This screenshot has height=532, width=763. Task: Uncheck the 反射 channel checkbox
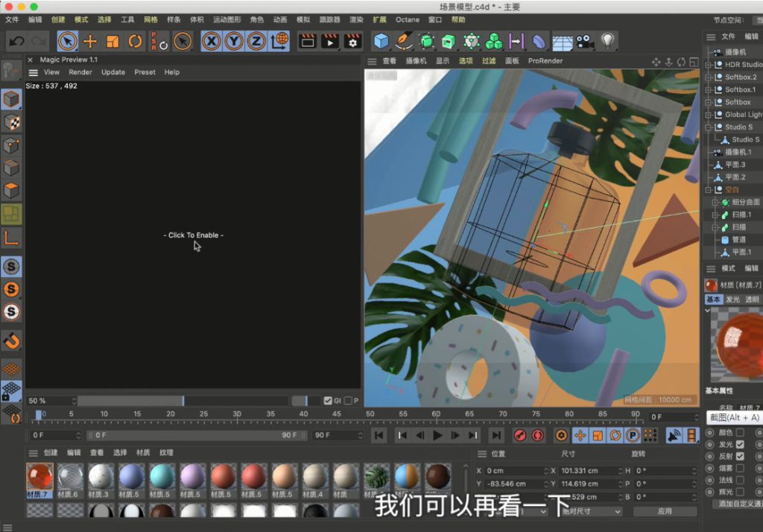click(x=740, y=456)
